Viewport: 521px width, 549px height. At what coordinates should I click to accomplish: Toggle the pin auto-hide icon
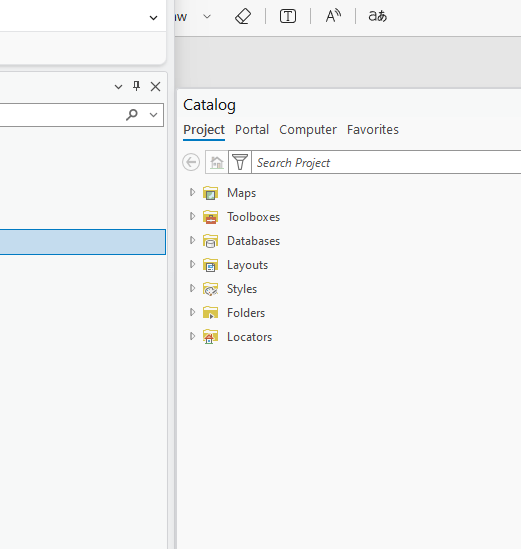click(137, 86)
